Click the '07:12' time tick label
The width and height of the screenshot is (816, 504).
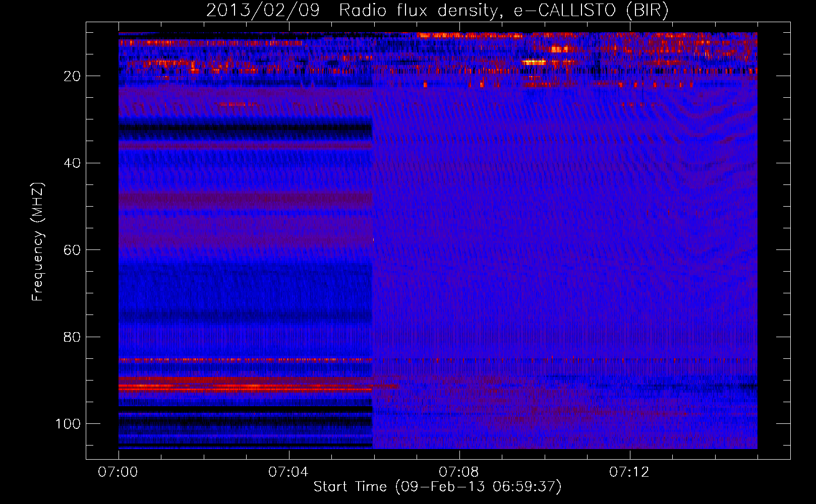[x=629, y=472]
